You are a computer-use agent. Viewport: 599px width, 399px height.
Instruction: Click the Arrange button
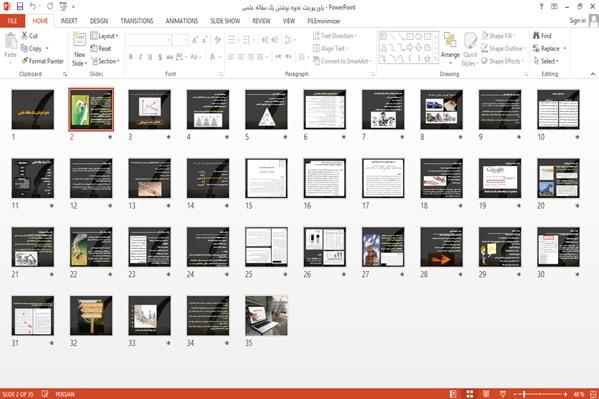[450, 48]
